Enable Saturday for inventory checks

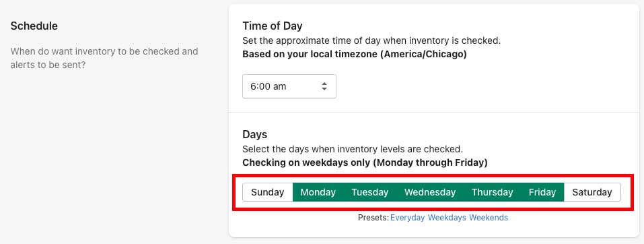(592, 192)
